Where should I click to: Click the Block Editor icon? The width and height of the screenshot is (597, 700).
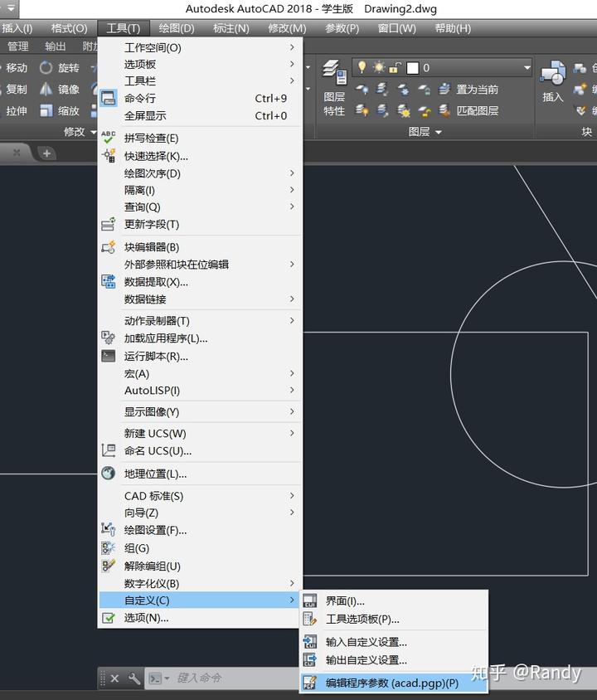point(109,247)
